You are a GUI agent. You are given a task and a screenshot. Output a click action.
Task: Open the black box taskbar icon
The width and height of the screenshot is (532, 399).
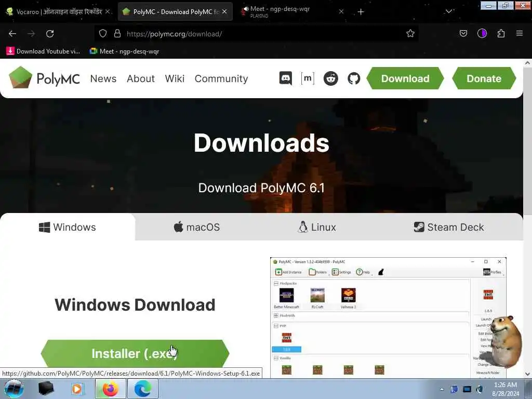pos(46,389)
